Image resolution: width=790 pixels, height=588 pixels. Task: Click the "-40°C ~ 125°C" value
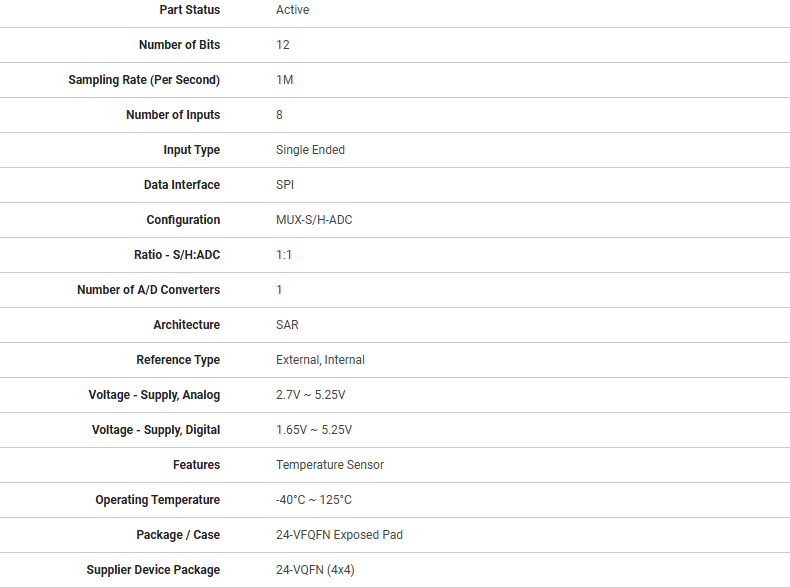[314, 500]
